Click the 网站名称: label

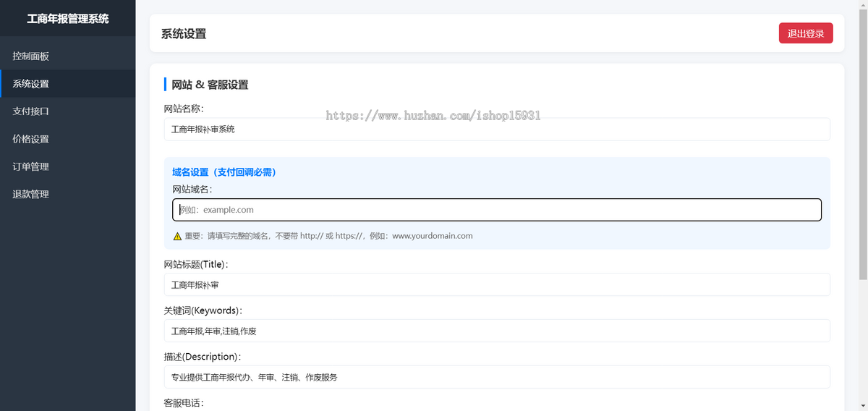point(184,109)
